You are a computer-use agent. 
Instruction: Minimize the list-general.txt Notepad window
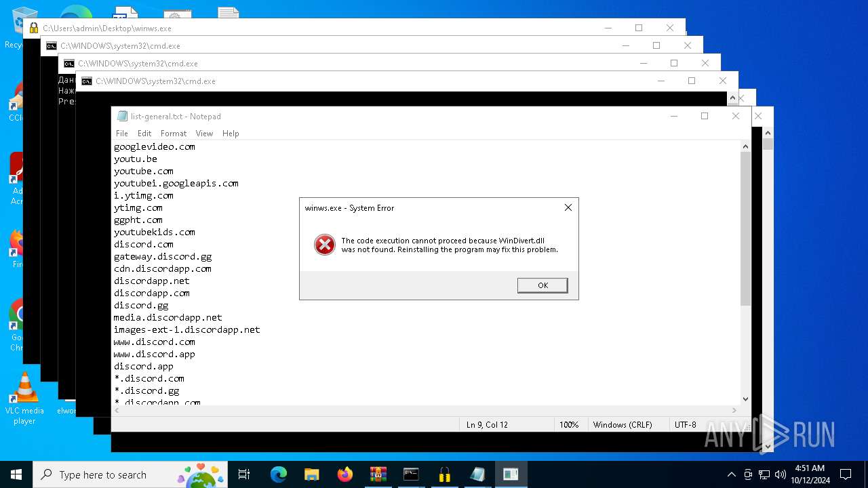tap(674, 116)
